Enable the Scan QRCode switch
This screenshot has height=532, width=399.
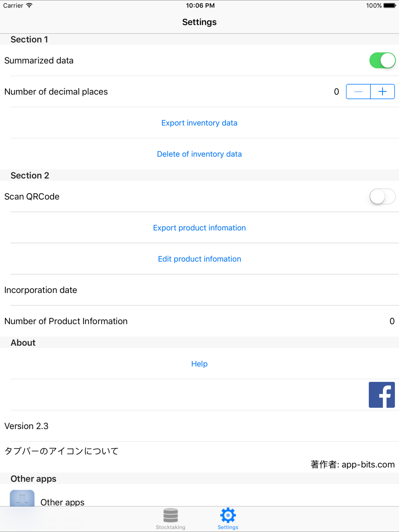point(382,196)
